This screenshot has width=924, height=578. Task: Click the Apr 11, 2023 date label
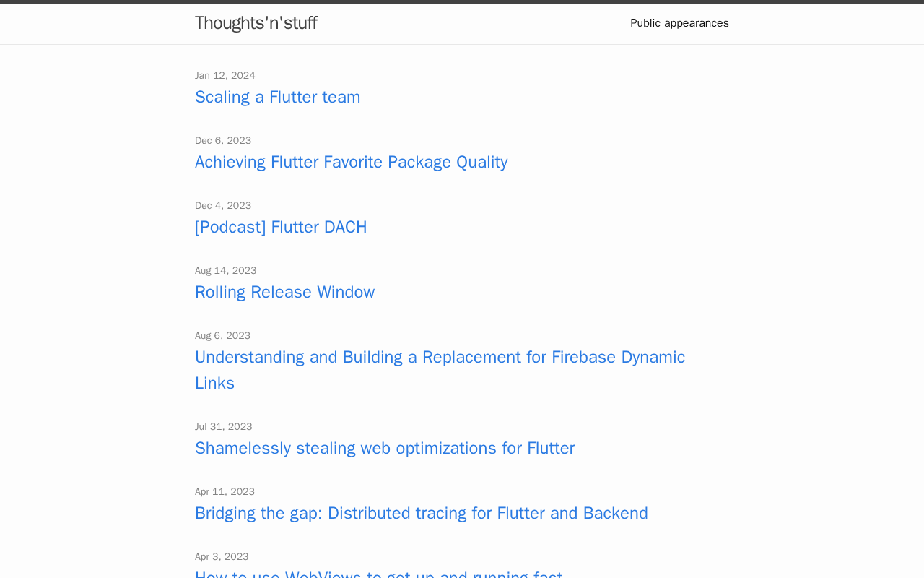tap(225, 492)
